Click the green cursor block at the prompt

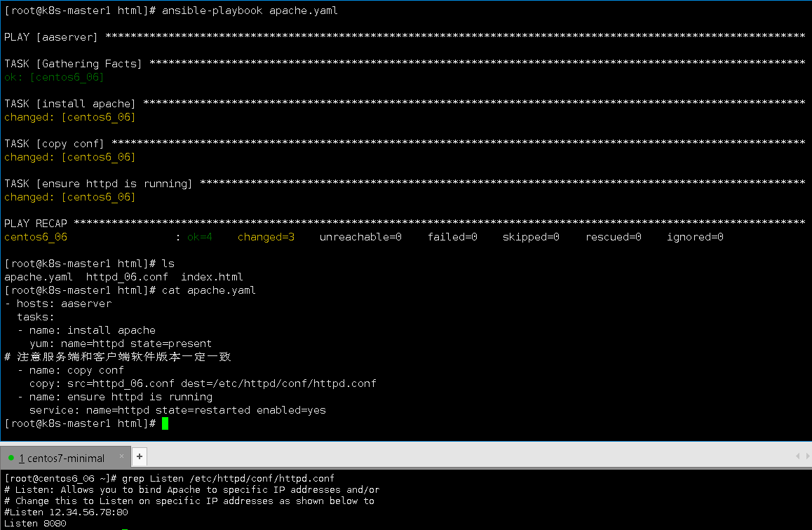pyautogui.click(x=165, y=423)
